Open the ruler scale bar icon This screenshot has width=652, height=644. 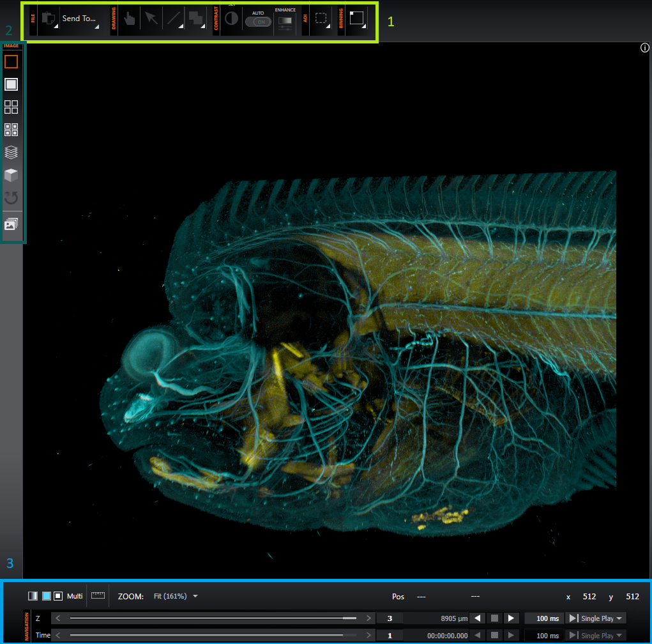click(98, 596)
